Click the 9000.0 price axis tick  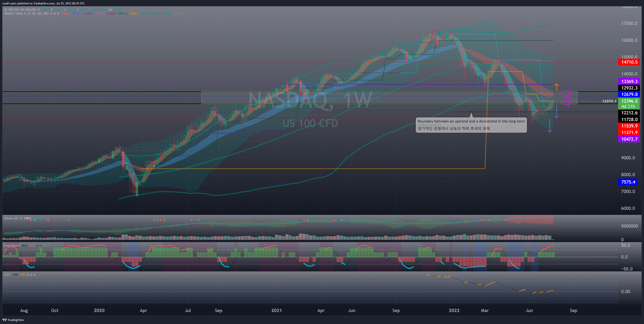[x=628, y=158]
